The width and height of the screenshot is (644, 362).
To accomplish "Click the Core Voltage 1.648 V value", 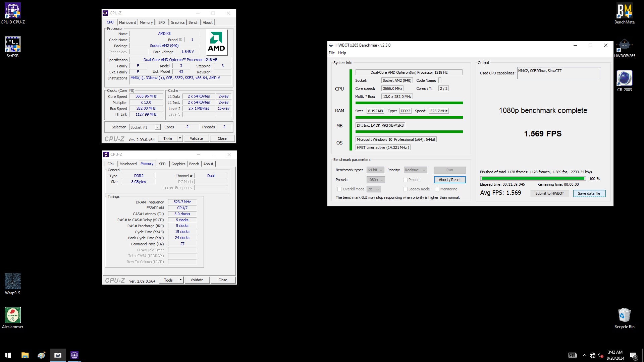I will [187, 52].
